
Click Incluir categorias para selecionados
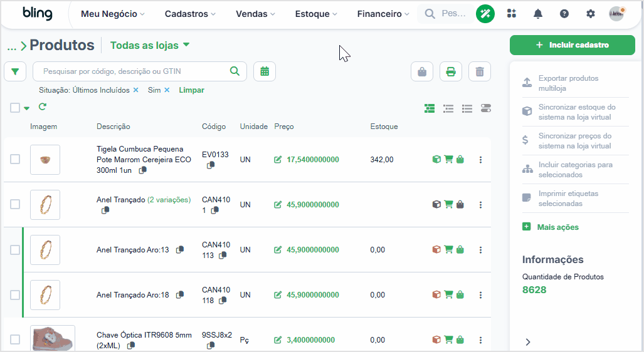(575, 170)
